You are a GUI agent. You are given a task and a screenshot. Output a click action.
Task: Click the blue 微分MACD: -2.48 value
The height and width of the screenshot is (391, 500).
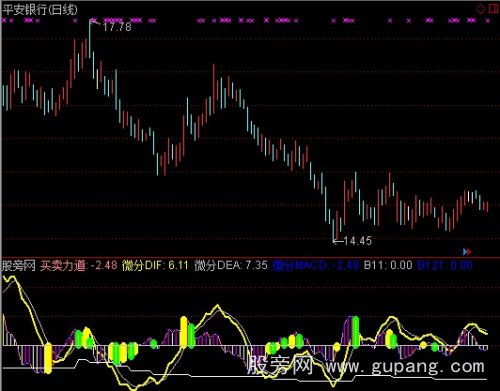(316, 266)
